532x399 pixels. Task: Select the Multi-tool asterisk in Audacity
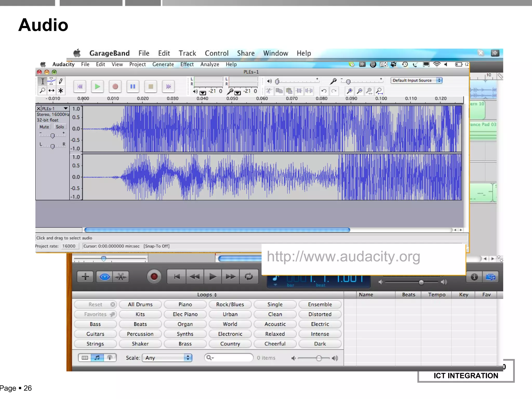tap(61, 90)
